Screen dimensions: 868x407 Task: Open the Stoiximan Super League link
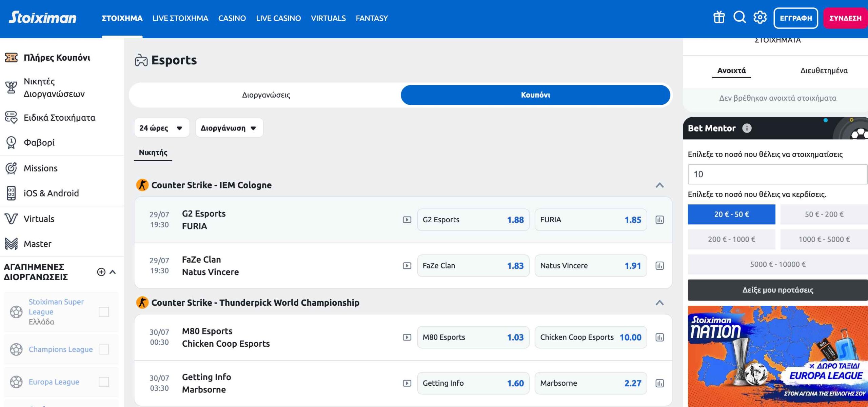click(56, 307)
